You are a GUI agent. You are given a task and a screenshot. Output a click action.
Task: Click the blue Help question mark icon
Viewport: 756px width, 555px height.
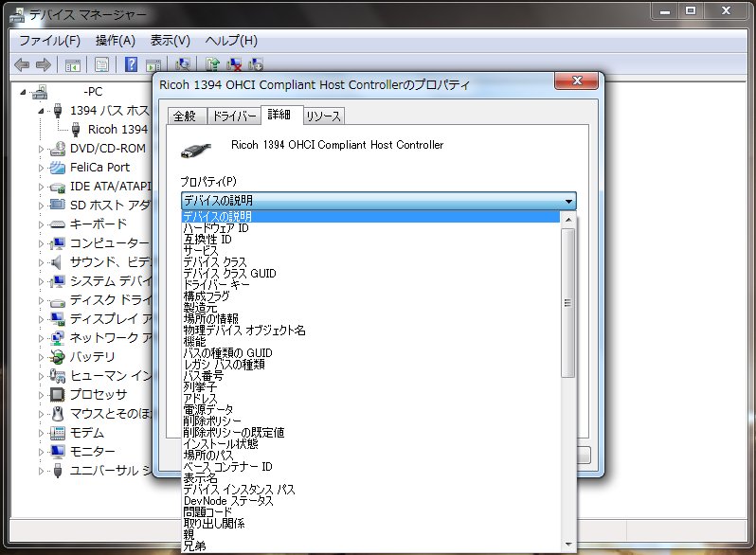click(x=131, y=64)
